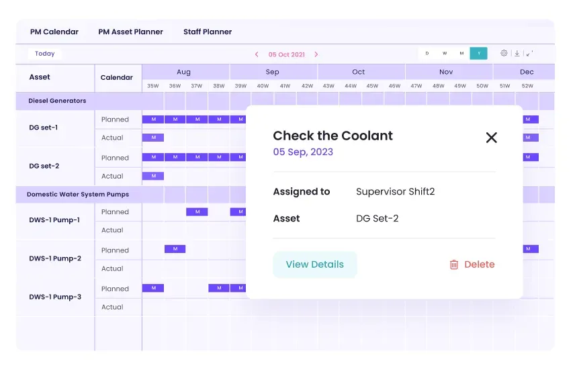Click the collapse view arrow icon
The image size is (579, 392).
click(529, 54)
